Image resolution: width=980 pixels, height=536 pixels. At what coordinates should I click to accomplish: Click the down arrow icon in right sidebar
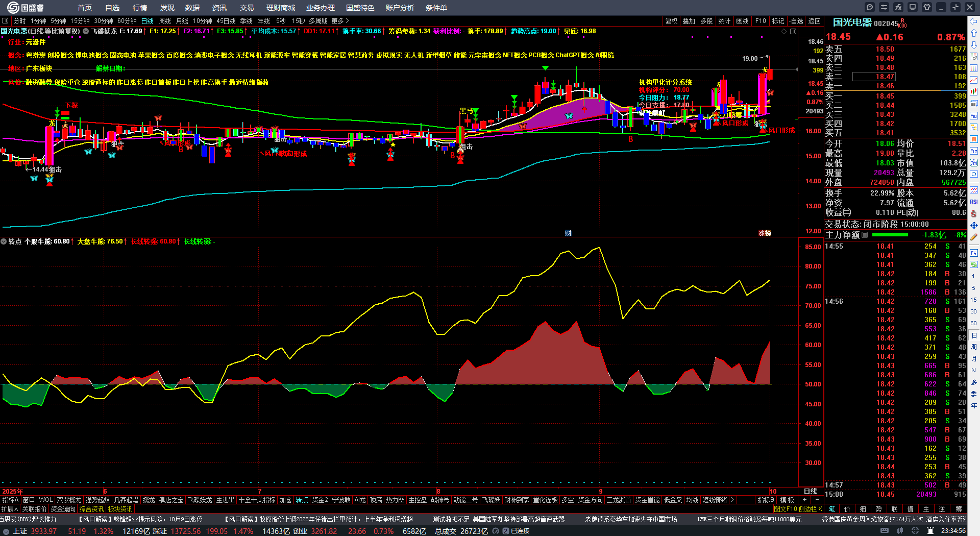(x=974, y=44)
